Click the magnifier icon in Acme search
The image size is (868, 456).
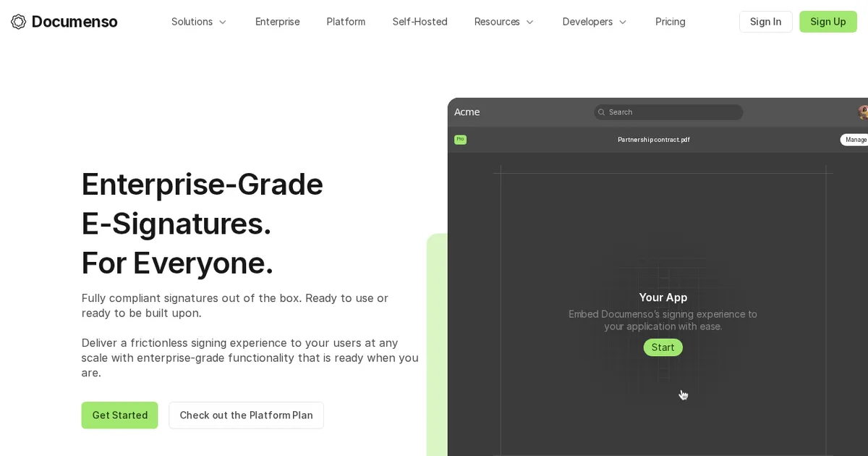[x=601, y=112]
